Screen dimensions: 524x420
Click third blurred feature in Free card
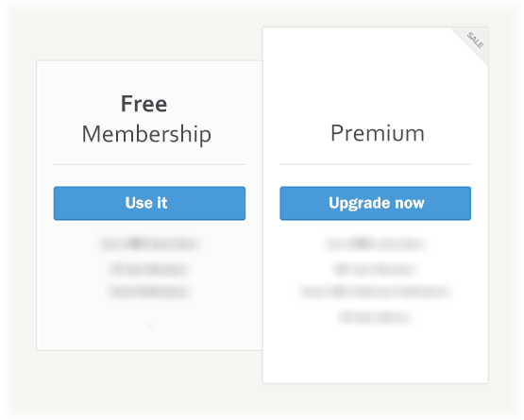(149, 292)
